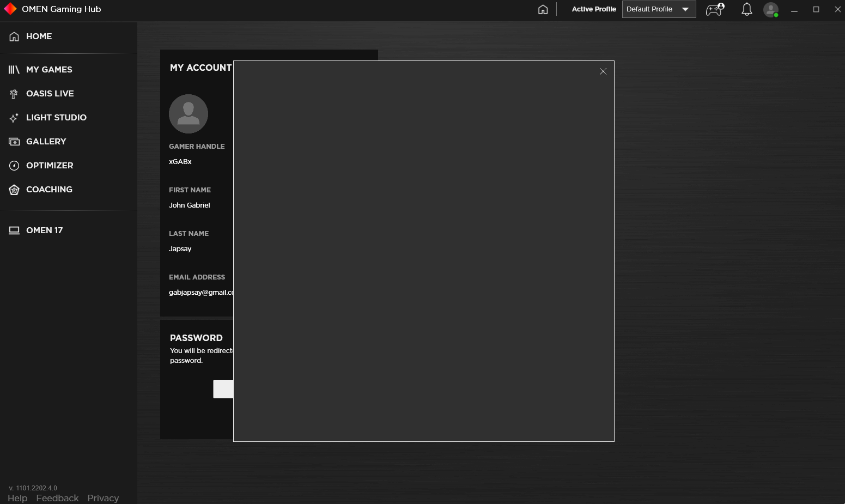845x504 pixels.
Task: Click the gamer handle xGABx
Action: [180, 162]
